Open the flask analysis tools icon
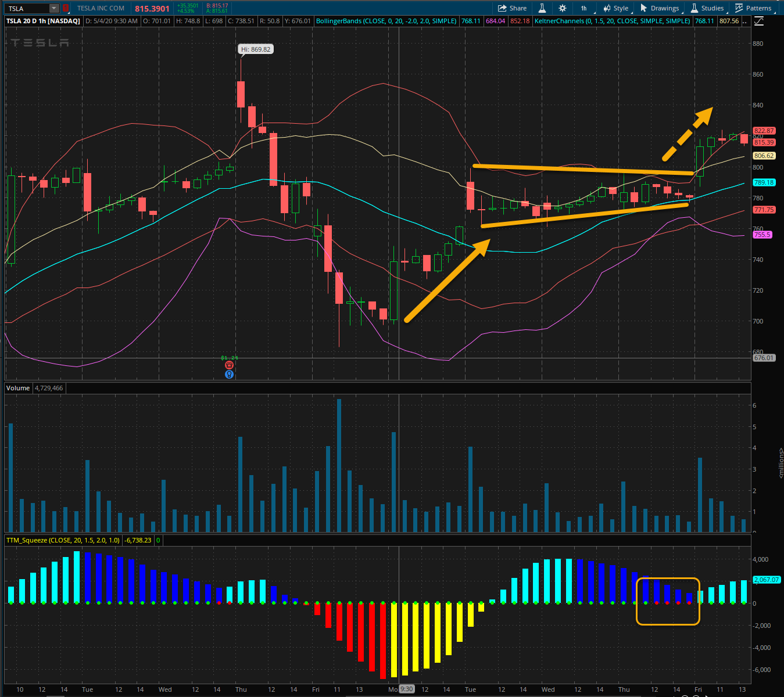This screenshot has height=697, width=784. point(542,8)
